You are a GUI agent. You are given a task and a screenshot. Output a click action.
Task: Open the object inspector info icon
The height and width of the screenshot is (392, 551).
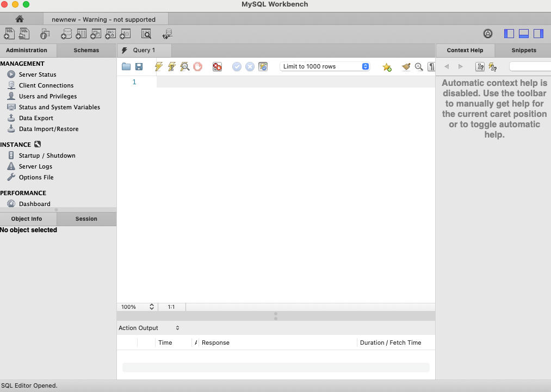tap(45, 34)
